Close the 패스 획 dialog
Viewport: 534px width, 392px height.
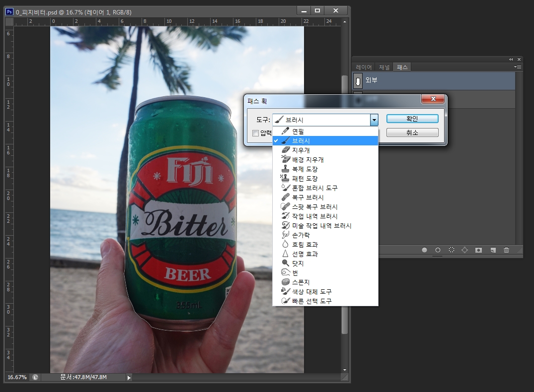(x=433, y=99)
